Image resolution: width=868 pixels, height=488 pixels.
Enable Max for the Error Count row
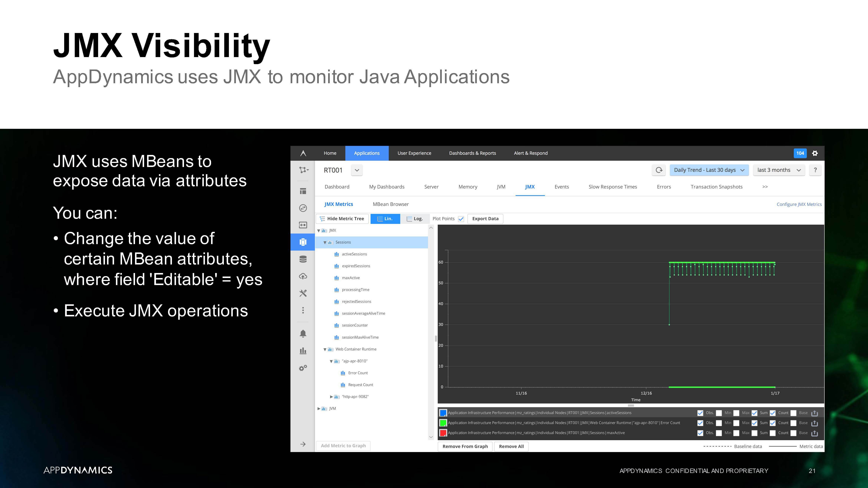[736, 423]
